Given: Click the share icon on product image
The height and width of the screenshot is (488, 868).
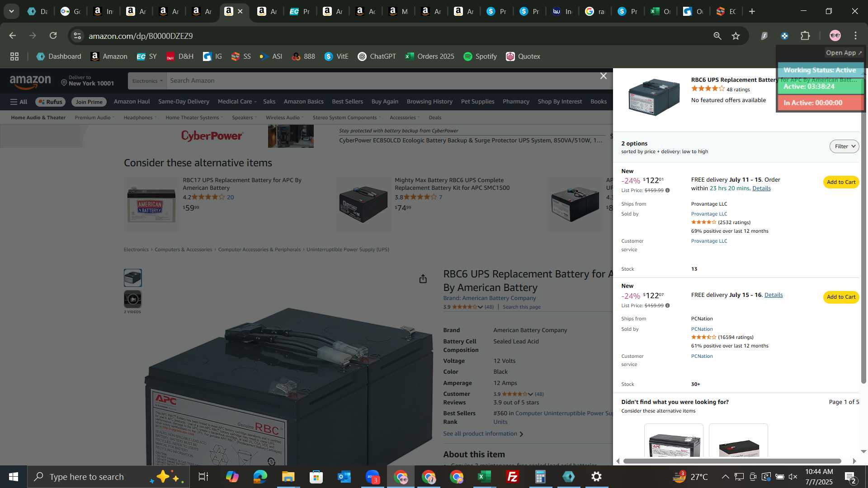Looking at the screenshot, I should point(423,279).
